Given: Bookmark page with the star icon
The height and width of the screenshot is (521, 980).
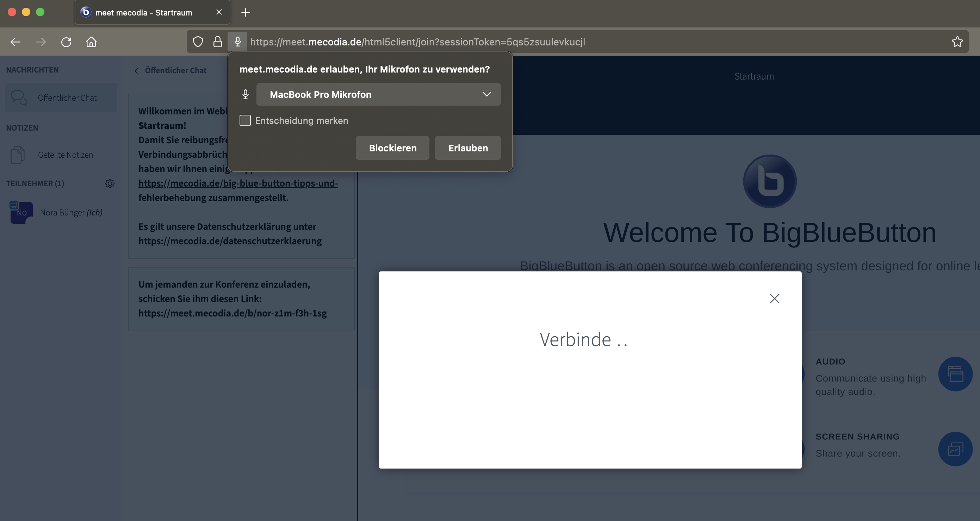Looking at the screenshot, I should [957, 42].
